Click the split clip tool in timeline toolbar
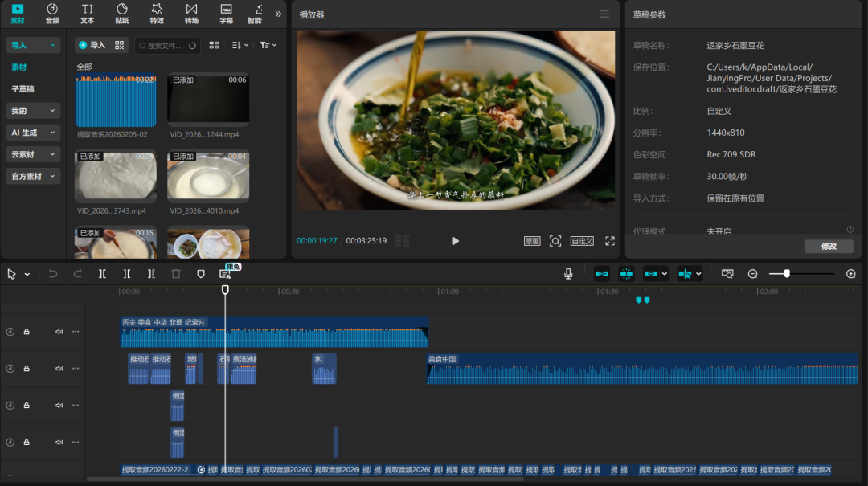The height and width of the screenshot is (486, 868). tap(102, 274)
